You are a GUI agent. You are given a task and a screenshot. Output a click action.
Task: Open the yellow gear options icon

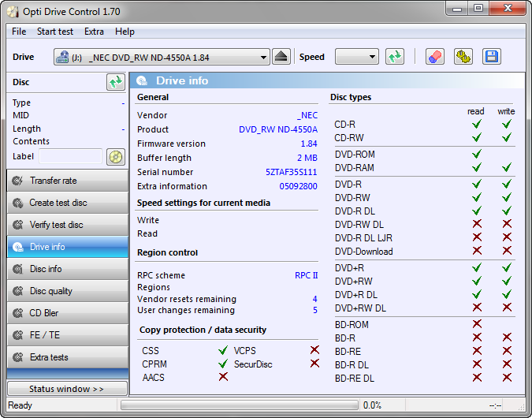tap(463, 57)
